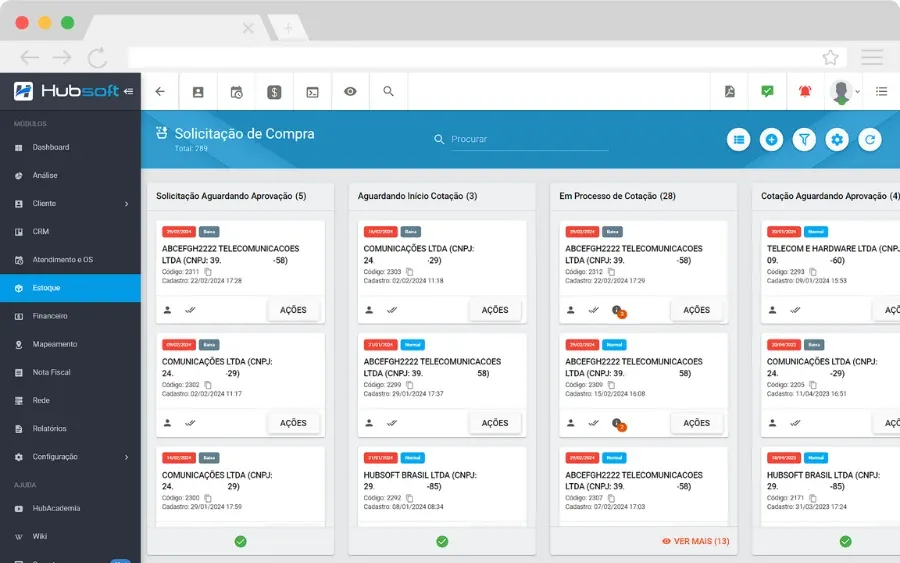Expand the Configuração submenu arrow
This screenshot has width=900, height=563.
126,457
